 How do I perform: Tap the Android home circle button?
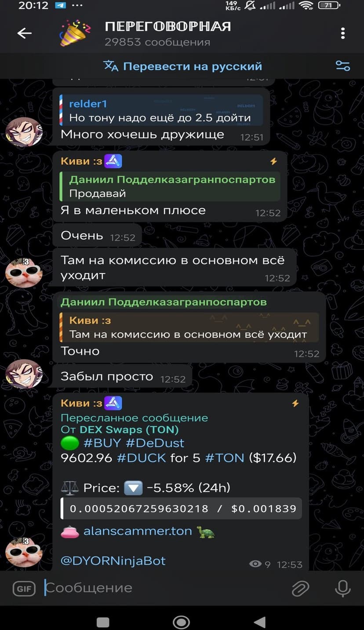click(182, 622)
